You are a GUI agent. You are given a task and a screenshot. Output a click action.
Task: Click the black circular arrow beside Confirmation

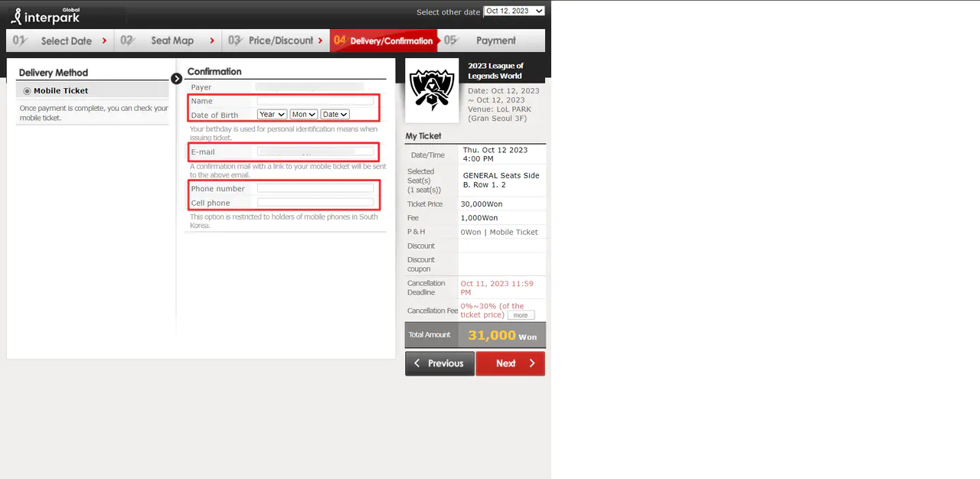point(177,78)
